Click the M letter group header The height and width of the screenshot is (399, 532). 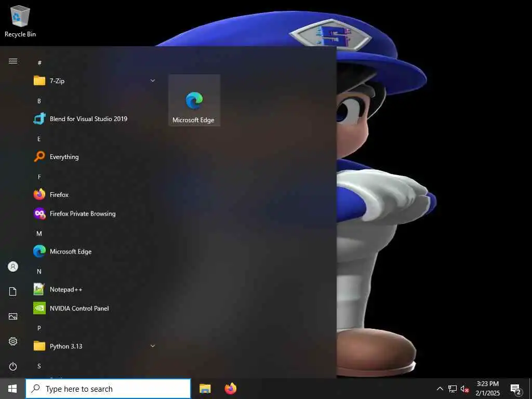(39, 233)
